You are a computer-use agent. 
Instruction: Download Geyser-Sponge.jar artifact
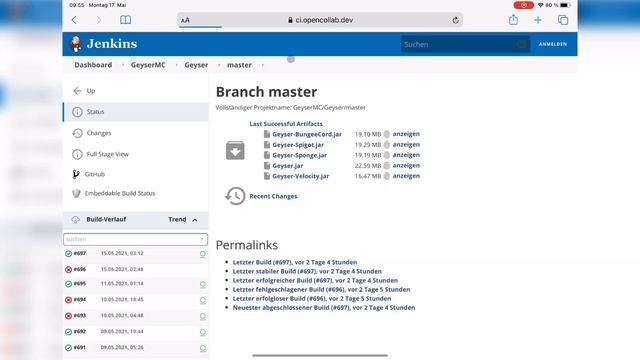point(300,156)
